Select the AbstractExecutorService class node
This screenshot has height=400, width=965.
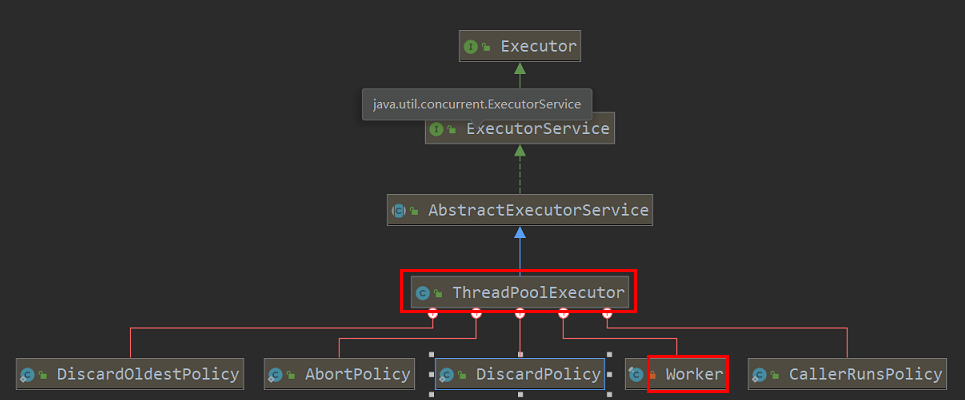coord(520,210)
